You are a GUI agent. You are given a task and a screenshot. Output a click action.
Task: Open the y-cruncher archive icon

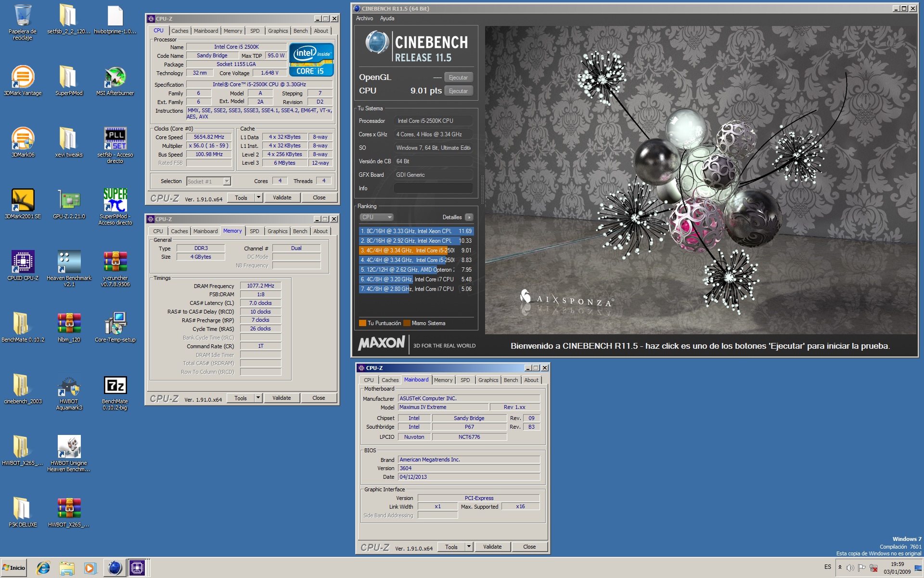click(x=115, y=268)
